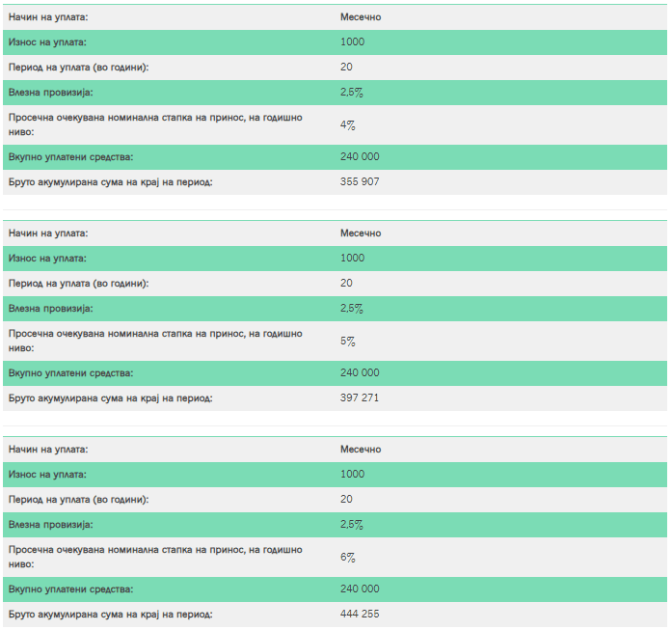
Task: Select the 4% annual yield rate value
Action: pyautogui.click(x=348, y=124)
